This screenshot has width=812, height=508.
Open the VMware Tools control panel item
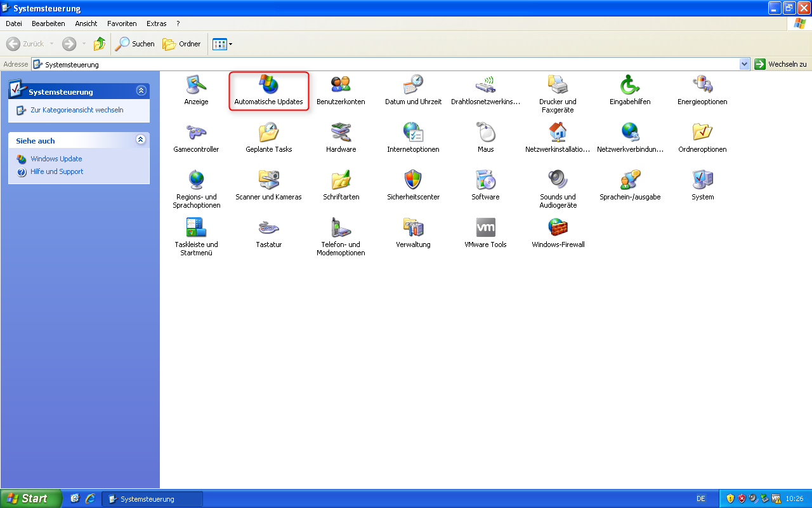pos(485,227)
